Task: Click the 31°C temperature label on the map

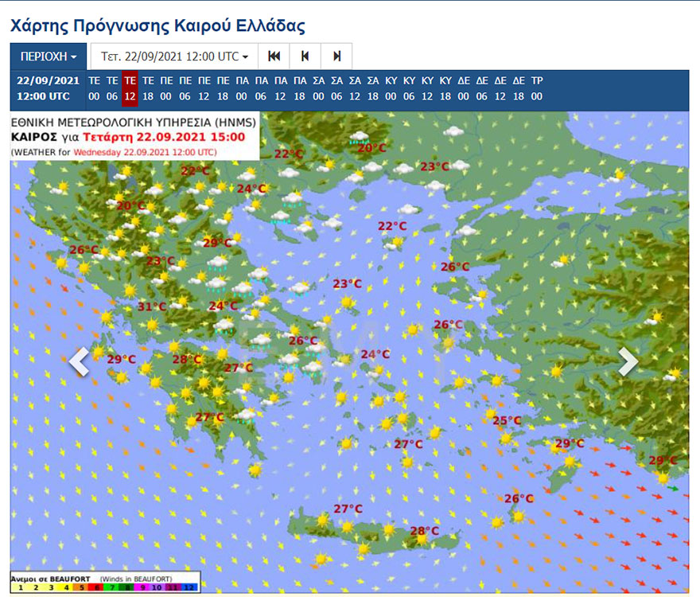Action: coord(152,306)
